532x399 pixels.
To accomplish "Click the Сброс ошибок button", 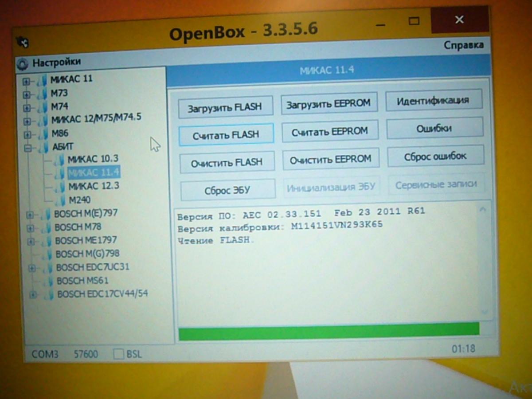I will click(x=435, y=156).
